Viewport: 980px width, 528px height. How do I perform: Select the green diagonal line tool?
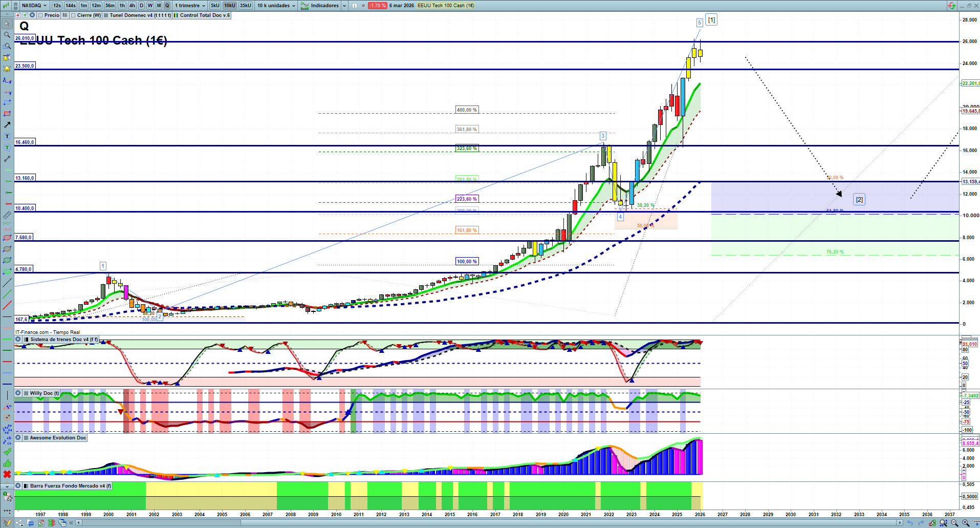pyautogui.click(x=7, y=294)
